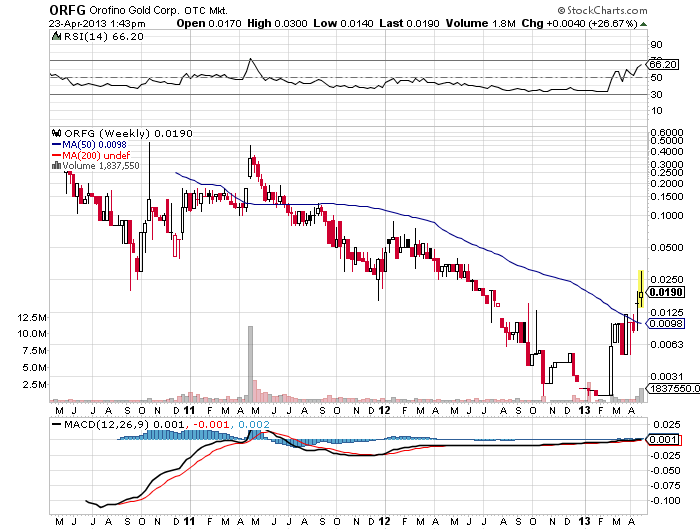The height and width of the screenshot is (530, 700).
Task: Click the 'RSI(14) 66.20' legend text
Action: pos(104,37)
